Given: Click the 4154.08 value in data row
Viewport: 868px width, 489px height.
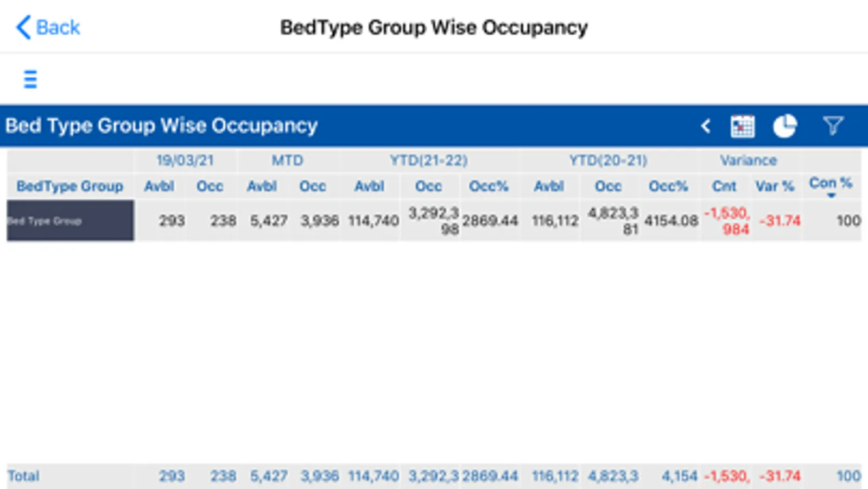Looking at the screenshot, I should coord(671,221).
